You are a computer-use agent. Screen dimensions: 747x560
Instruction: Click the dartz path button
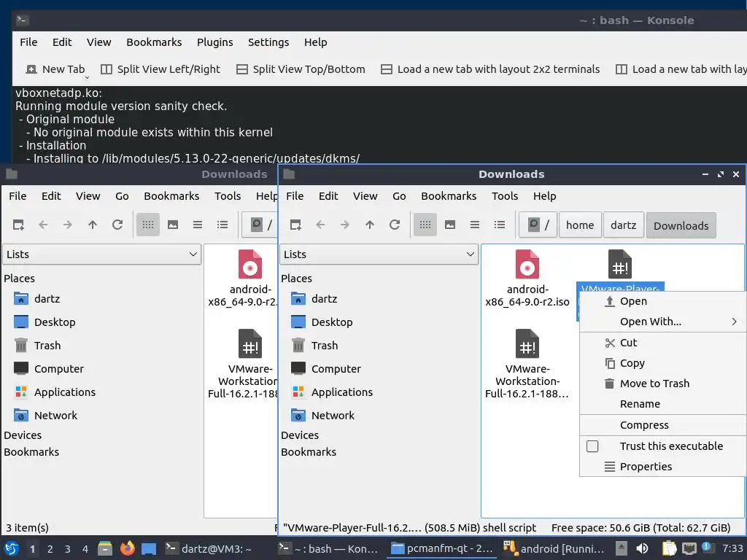coord(623,225)
